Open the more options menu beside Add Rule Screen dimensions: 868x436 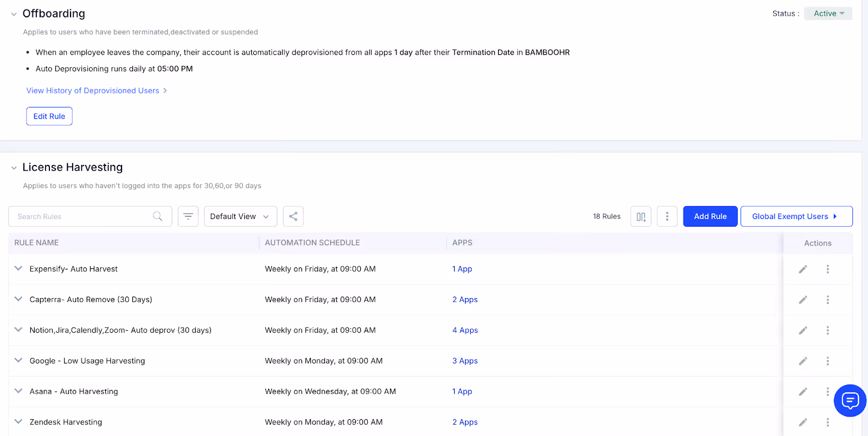pos(667,216)
